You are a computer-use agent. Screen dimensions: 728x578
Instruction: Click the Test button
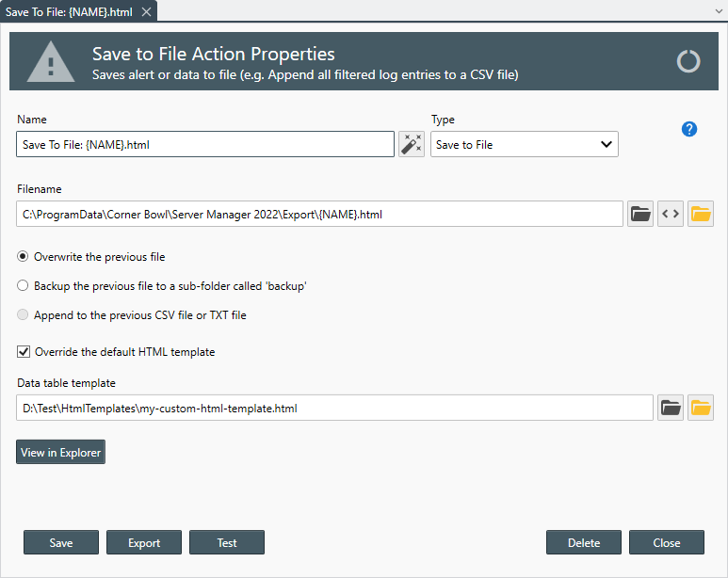tap(227, 542)
